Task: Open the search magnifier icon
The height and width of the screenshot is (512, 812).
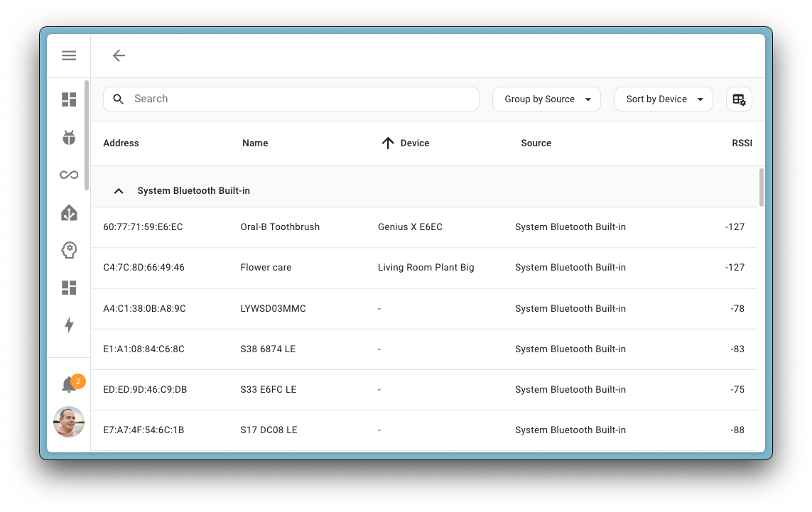Action: point(119,99)
